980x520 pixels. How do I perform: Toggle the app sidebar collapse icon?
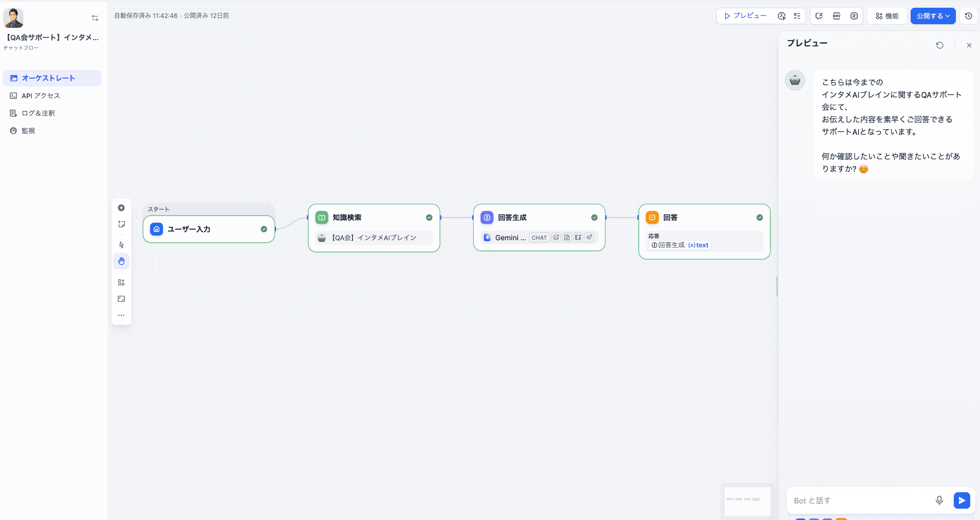[x=95, y=18]
